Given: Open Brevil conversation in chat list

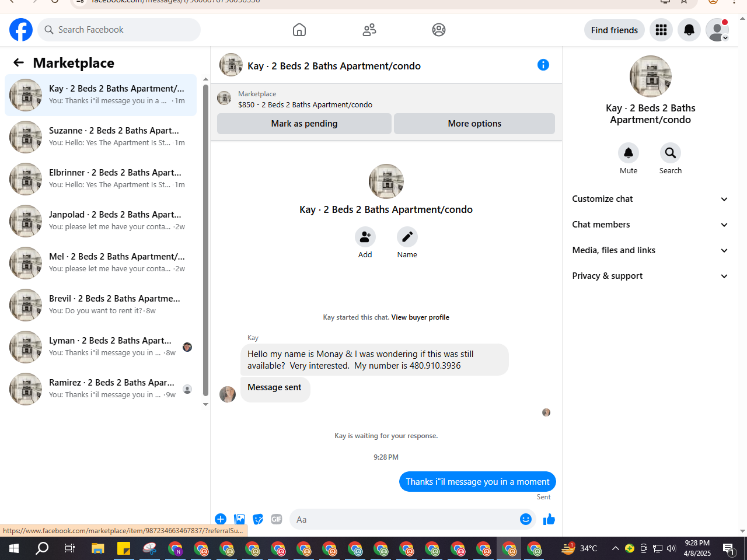Looking at the screenshot, I should [100, 305].
